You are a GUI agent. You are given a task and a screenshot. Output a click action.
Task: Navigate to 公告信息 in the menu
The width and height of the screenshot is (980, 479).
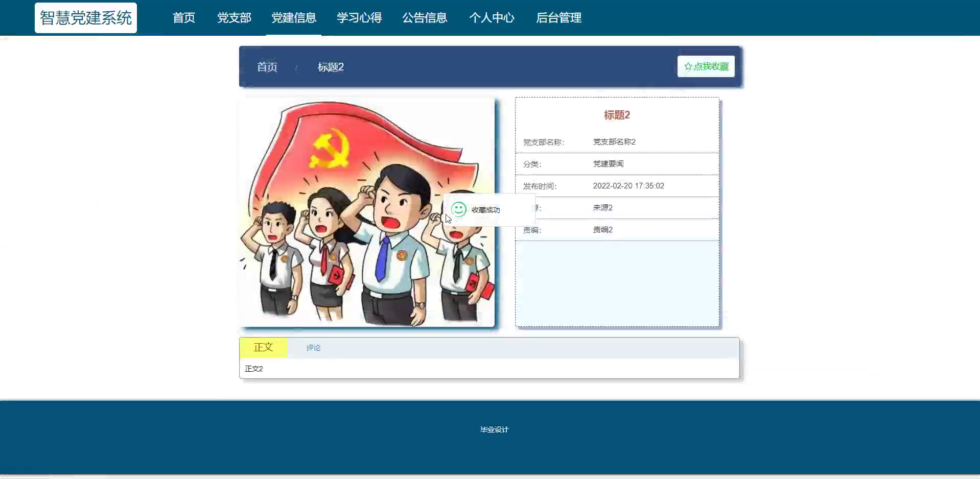coord(425,18)
